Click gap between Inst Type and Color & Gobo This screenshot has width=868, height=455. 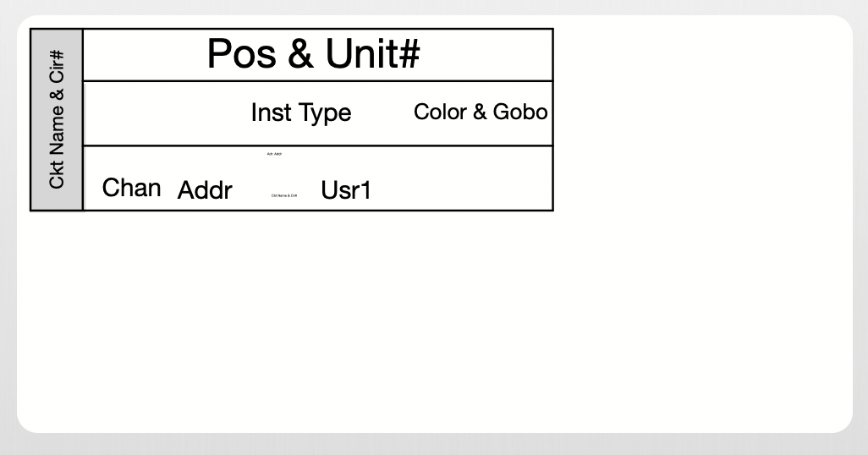click(x=382, y=113)
